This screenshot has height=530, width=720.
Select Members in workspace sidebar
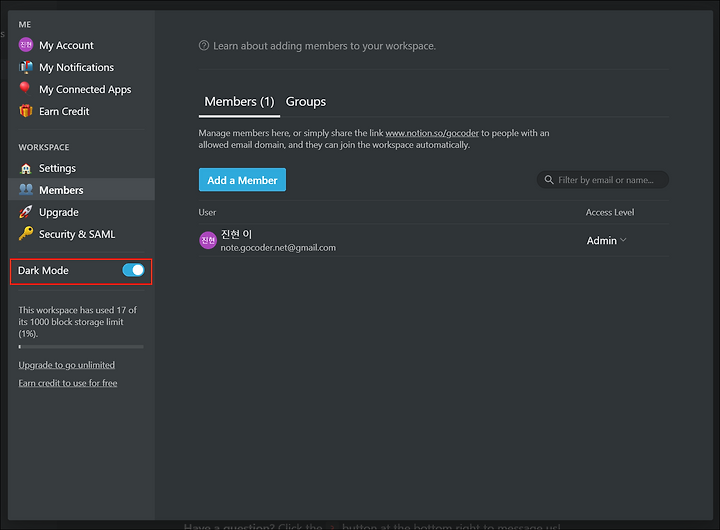click(x=81, y=190)
